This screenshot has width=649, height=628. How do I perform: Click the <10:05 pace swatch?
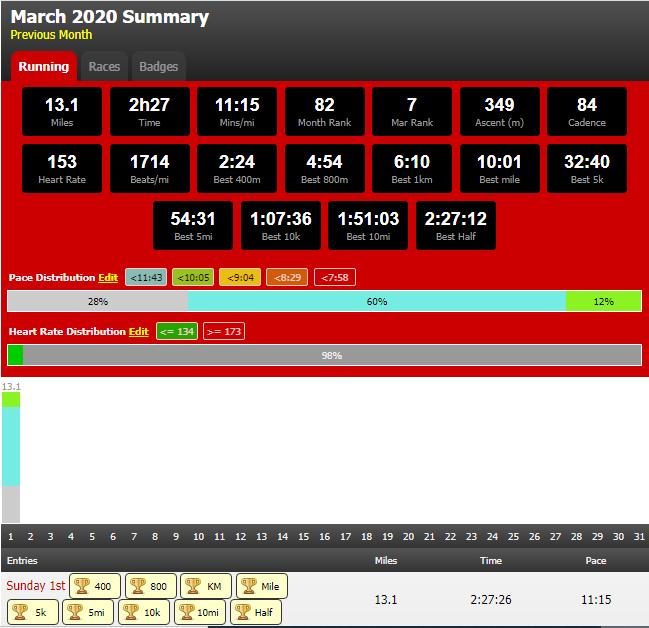(193, 277)
